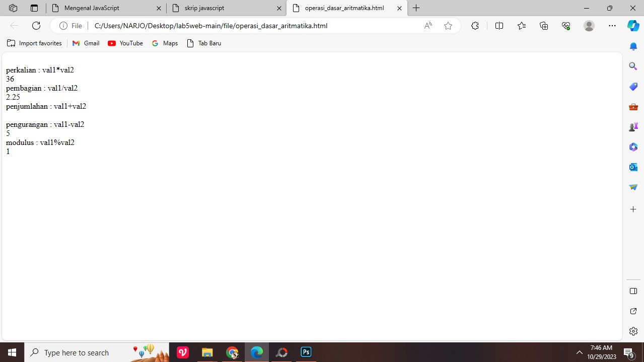Open Settings and more menu
This screenshot has width=644, height=362.
(612, 26)
